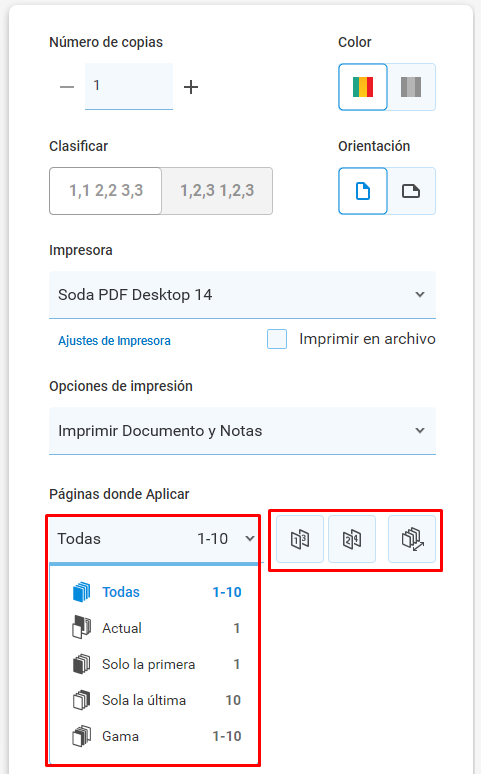Viewport: 481px width, 774px height.
Task: Open Ajustes de Impresora link
Action: point(115,341)
